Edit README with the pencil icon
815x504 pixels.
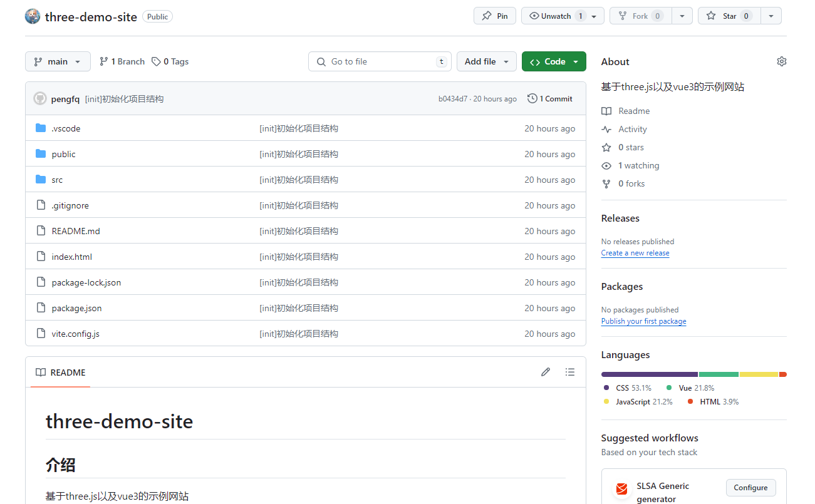pos(546,372)
